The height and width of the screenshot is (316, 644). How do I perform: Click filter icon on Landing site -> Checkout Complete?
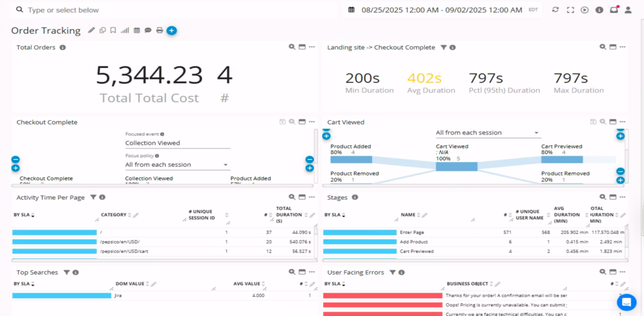tap(444, 48)
